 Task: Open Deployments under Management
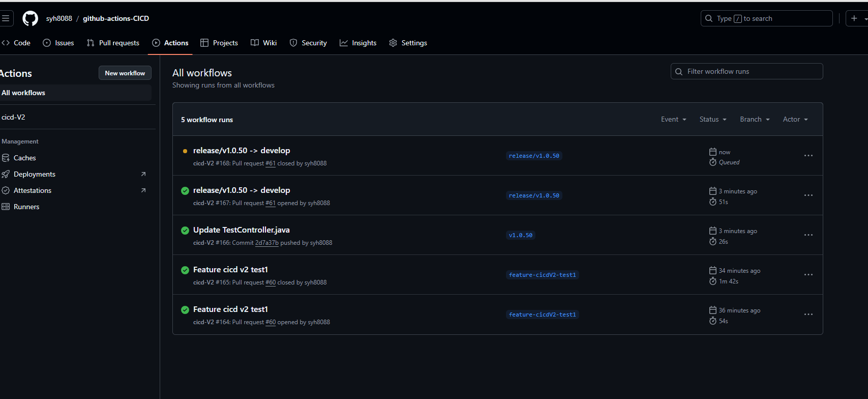click(76, 174)
